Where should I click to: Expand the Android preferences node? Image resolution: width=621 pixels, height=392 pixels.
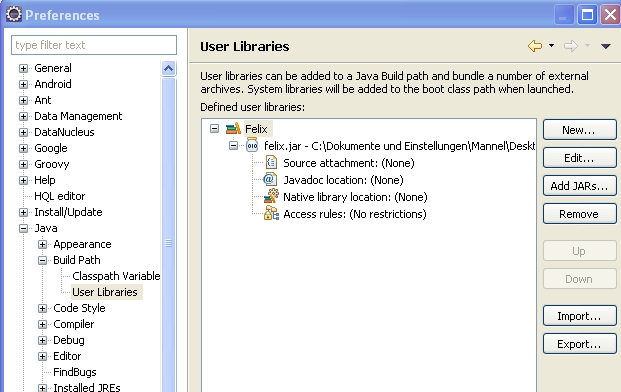(23, 84)
